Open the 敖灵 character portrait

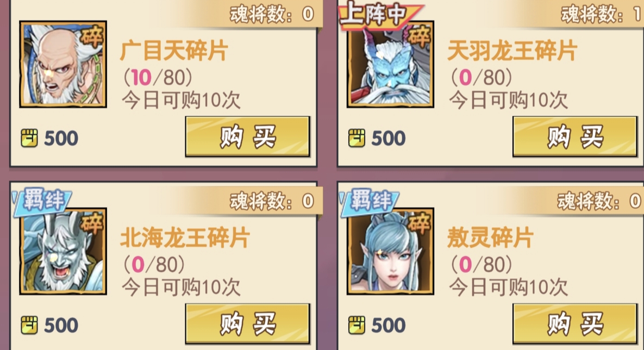pyautogui.click(x=390, y=252)
